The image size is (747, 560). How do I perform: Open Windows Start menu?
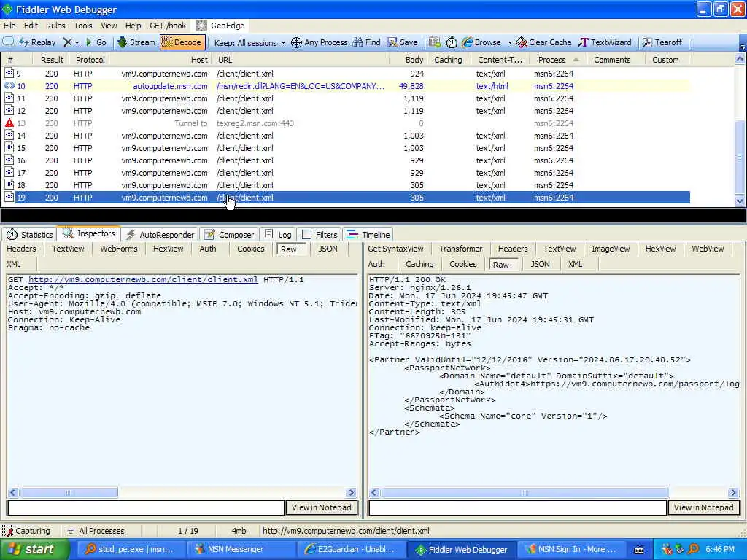point(34,549)
